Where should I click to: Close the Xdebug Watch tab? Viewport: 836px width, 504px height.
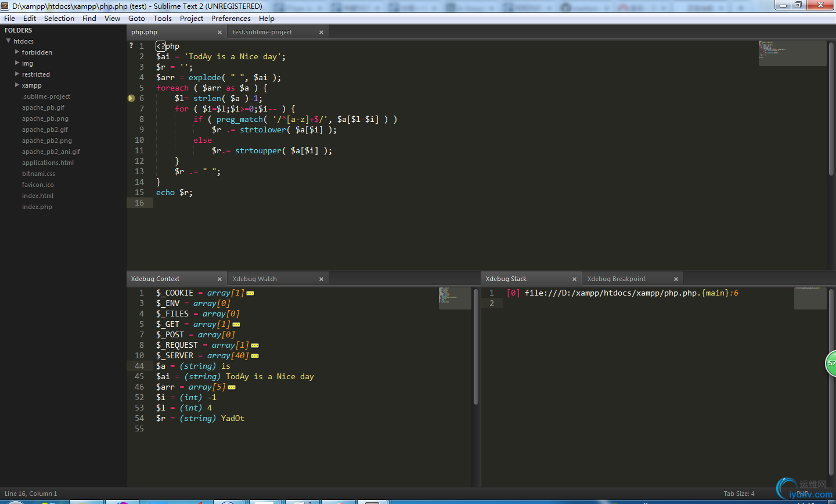(321, 279)
